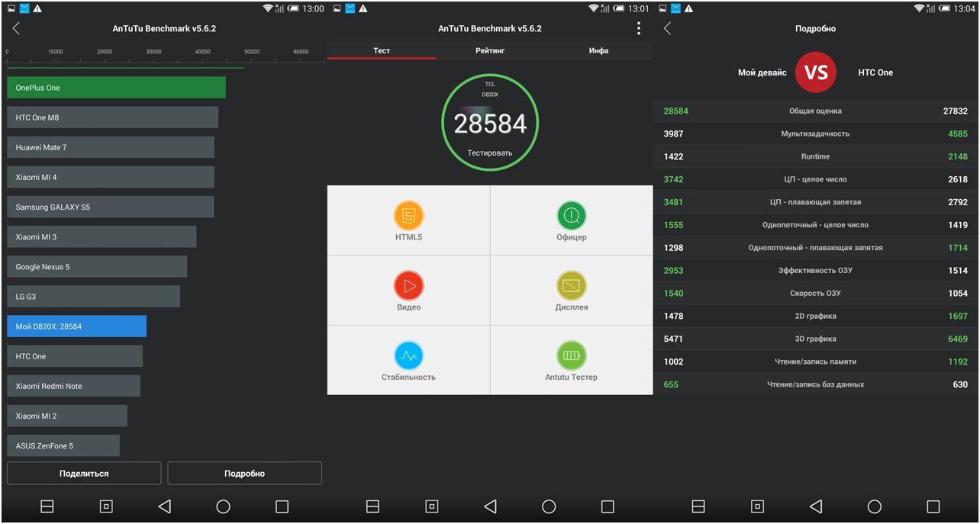980x524 pixels.
Task: Select the green OnePlus One ranking bar
Action: click(116, 88)
